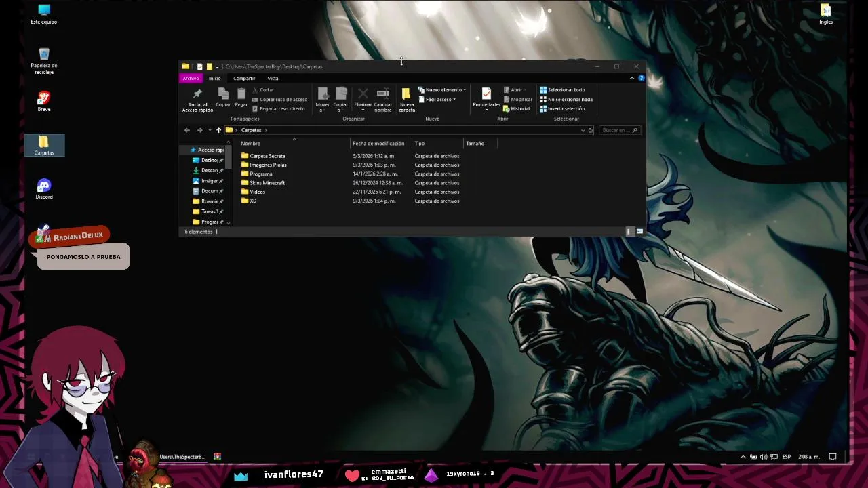
Task: Open Roaming in the navigation pane
Action: [x=208, y=201]
